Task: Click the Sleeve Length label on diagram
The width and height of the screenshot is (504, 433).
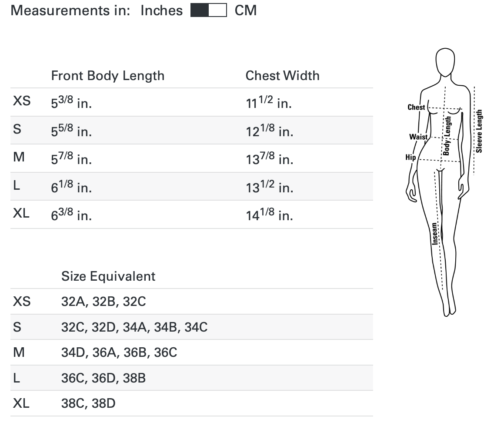Action: (479, 131)
